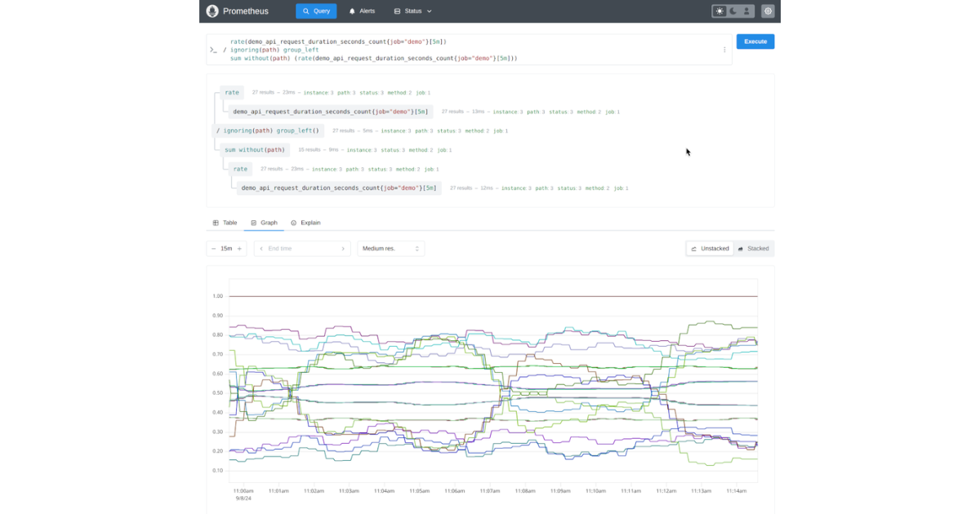Open the Medium res. dropdown
The image size is (980, 514).
click(x=390, y=248)
